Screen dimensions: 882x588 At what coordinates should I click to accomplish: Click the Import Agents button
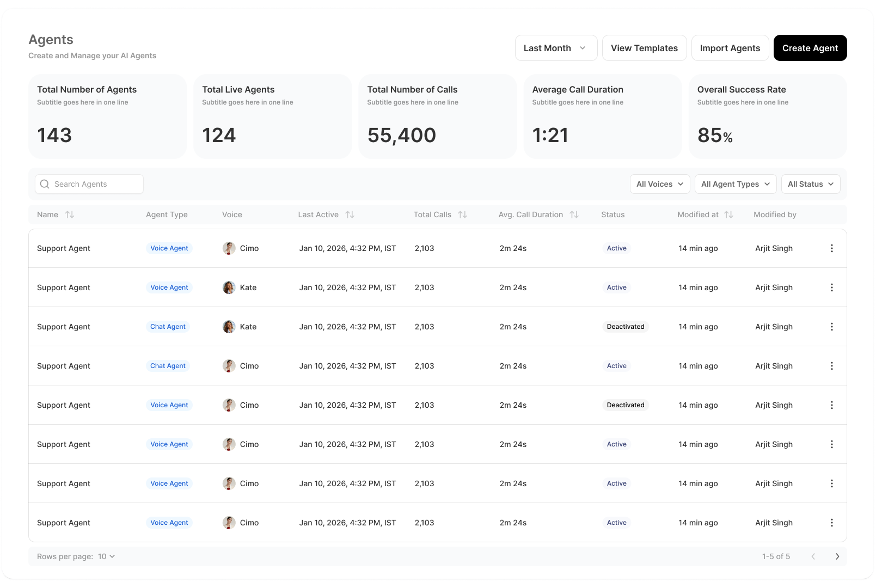(730, 48)
